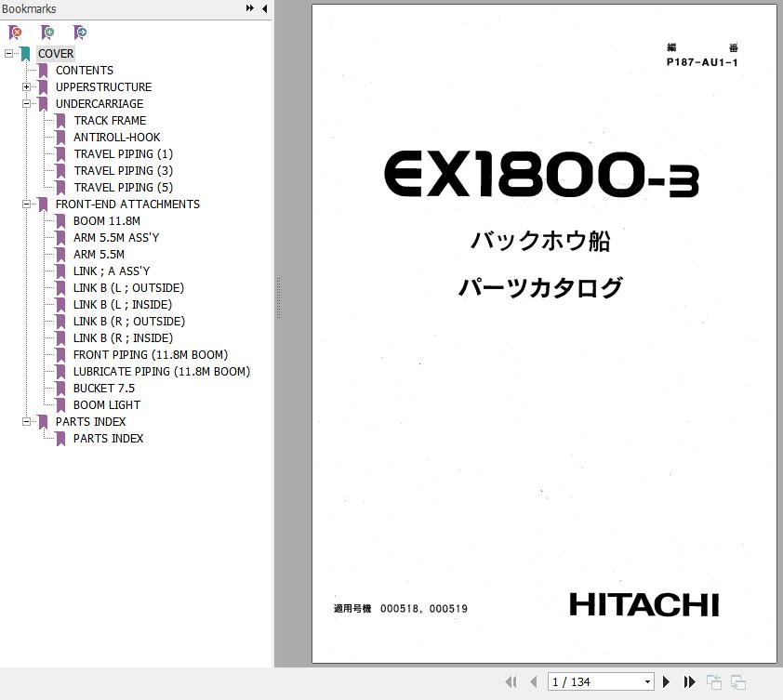Viewport: 783px width, 700px height.
Task: Click the bookmark icon beside ANTIROLL-HOOK
Action: [61, 138]
